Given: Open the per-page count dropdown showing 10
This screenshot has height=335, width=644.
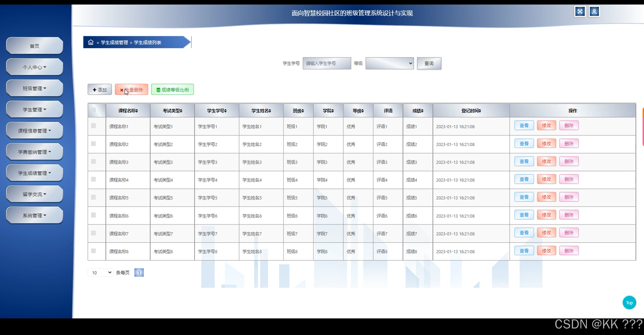Looking at the screenshot, I should (100, 272).
